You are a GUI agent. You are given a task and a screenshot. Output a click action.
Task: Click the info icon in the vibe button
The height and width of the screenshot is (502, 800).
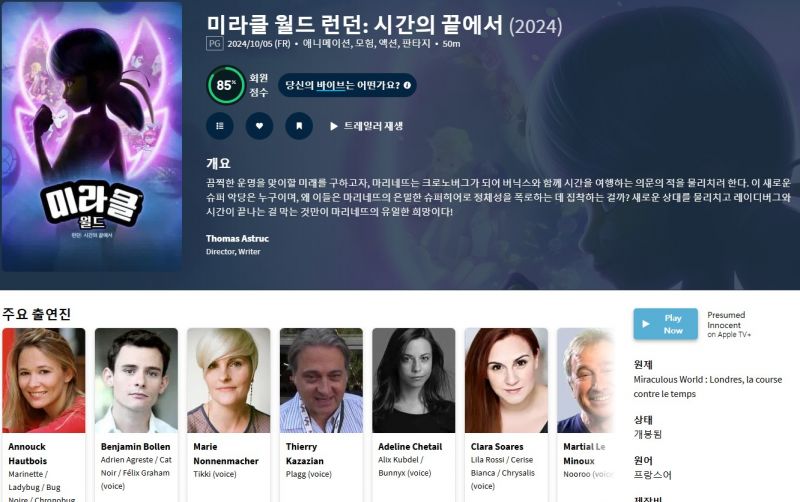pos(407,85)
